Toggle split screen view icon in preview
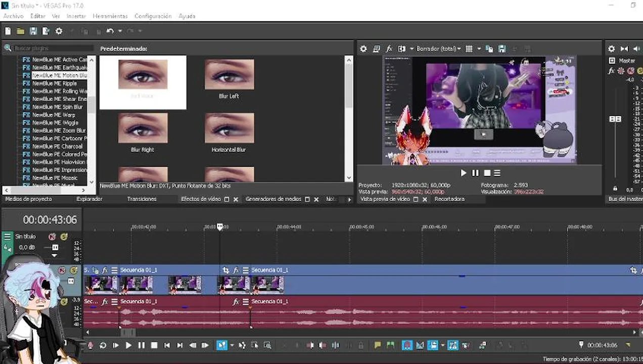 click(402, 49)
